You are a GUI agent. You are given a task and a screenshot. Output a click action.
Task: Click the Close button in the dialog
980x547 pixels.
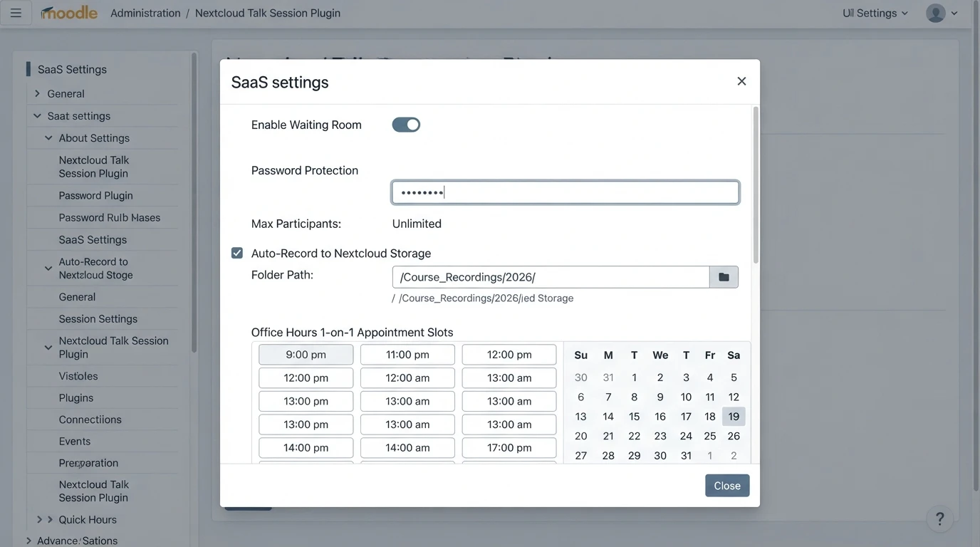point(727,485)
